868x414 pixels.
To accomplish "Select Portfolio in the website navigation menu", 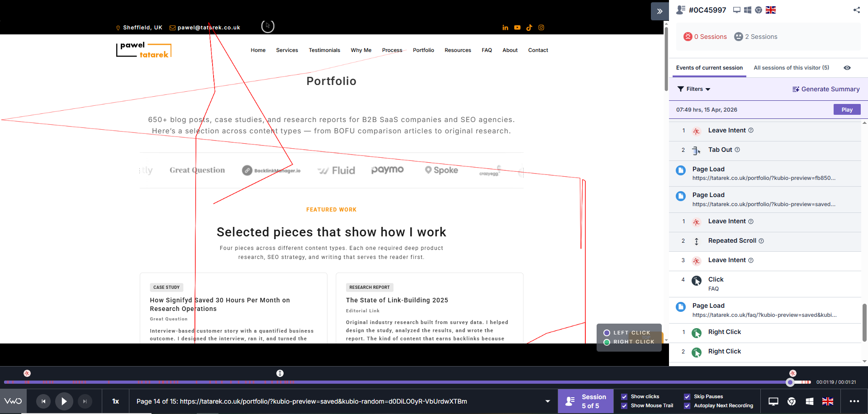I will click(423, 50).
